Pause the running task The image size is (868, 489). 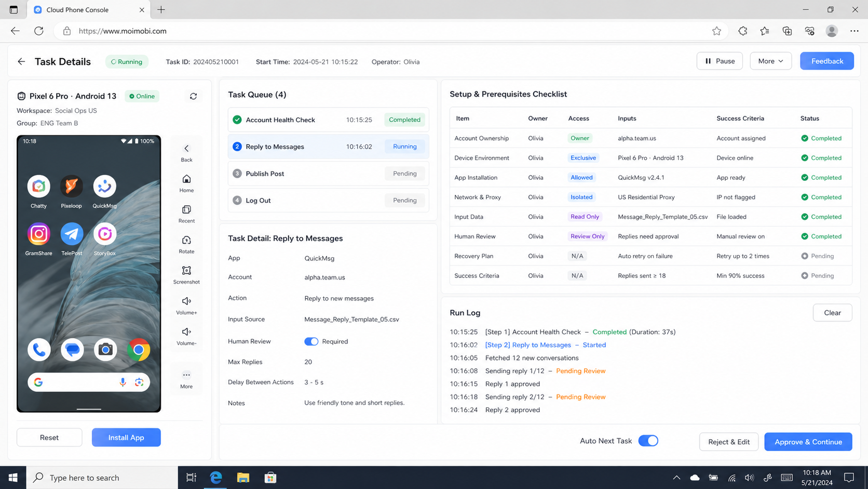click(x=720, y=61)
